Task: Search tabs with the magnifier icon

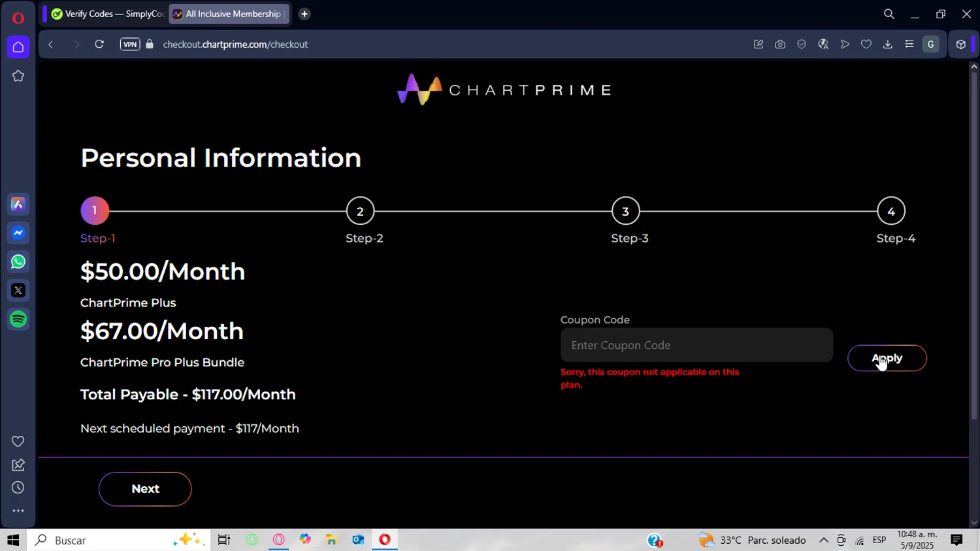Action: [889, 14]
